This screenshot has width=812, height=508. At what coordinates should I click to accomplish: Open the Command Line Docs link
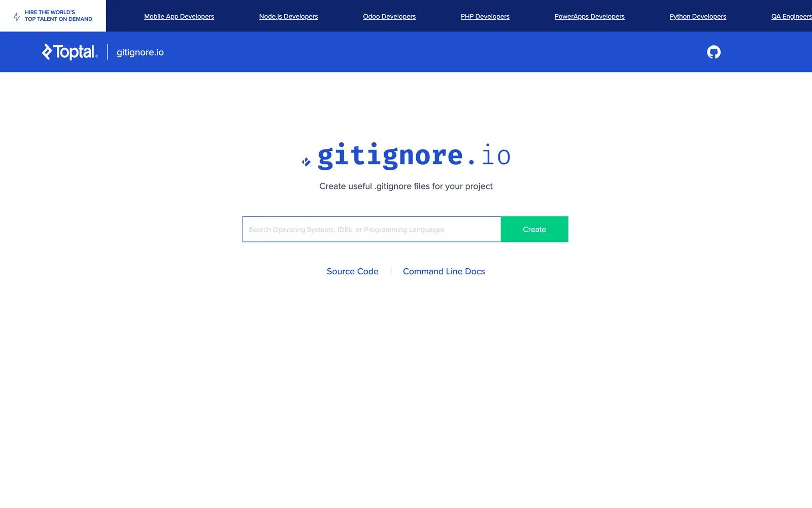click(x=444, y=271)
